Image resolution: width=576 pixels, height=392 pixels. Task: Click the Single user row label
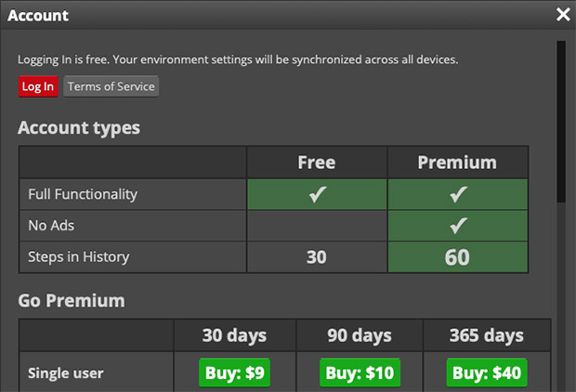pyautogui.click(x=66, y=372)
